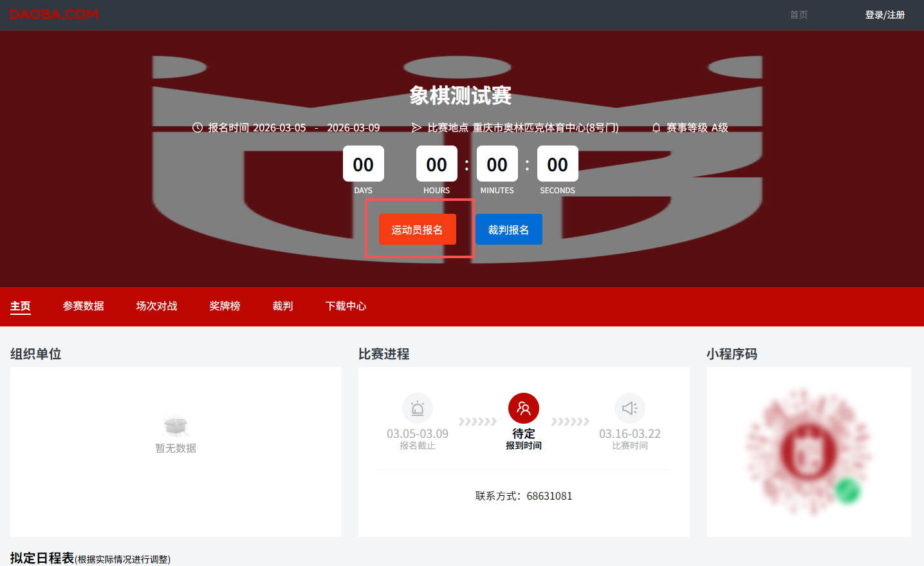Click the clock icon beside 报名时间
Screen dimensions: 924x566
tap(198, 127)
